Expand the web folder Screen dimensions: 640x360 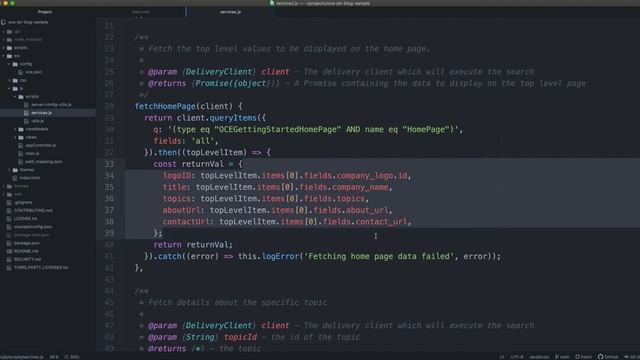pos(4,194)
